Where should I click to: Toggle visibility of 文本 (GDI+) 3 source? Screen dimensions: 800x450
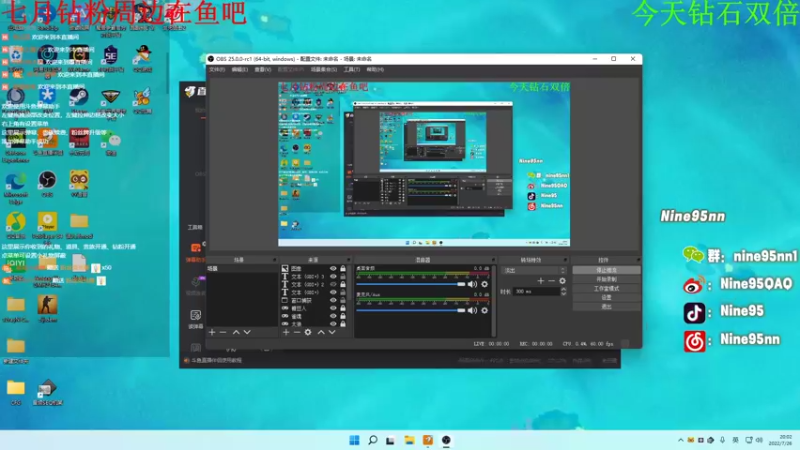click(x=333, y=277)
